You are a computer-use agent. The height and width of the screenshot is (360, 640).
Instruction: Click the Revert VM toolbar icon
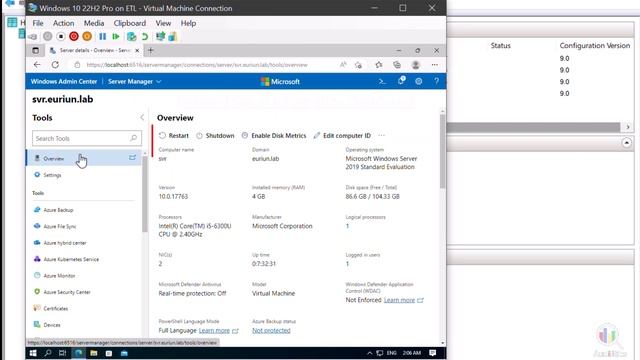[x=145, y=37]
